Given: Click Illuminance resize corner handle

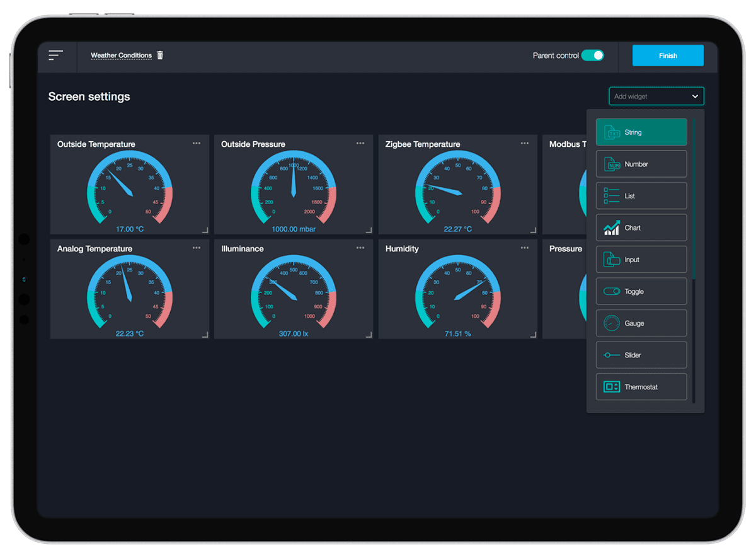Looking at the screenshot, I should 369,335.
